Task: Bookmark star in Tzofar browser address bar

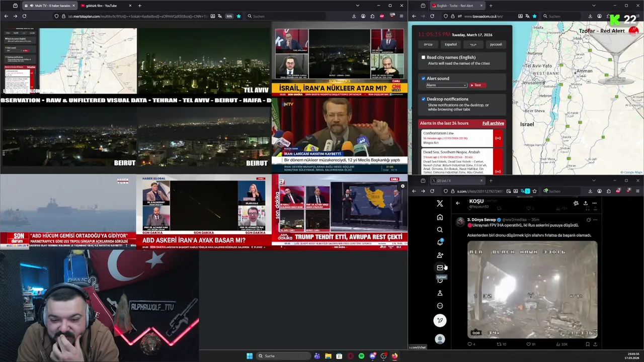Action: [534, 16]
